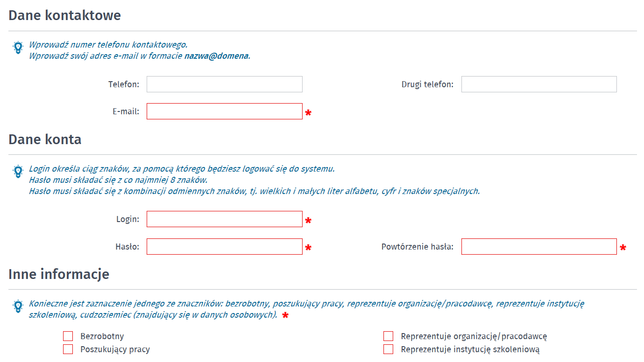Click the lightbulb hint icon under Dane konta
The image size is (644, 362).
(x=18, y=171)
